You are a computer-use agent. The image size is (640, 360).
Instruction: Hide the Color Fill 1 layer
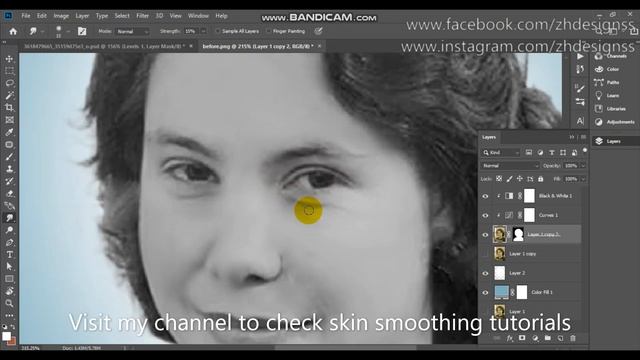[485, 292]
